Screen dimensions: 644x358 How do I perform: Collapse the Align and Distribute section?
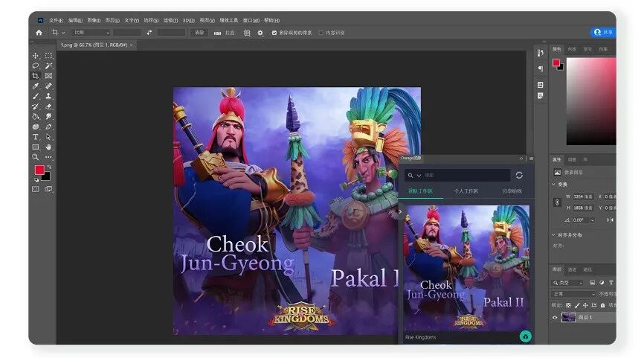click(553, 235)
